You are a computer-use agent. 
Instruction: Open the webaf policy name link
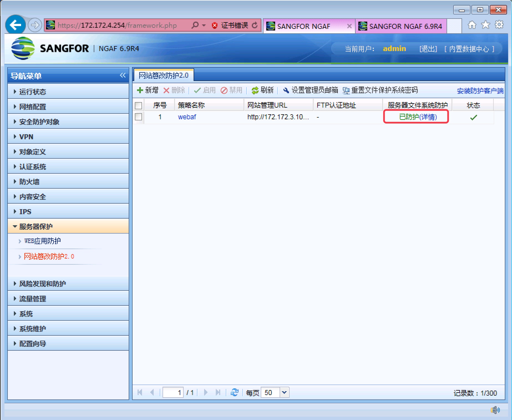pos(187,117)
